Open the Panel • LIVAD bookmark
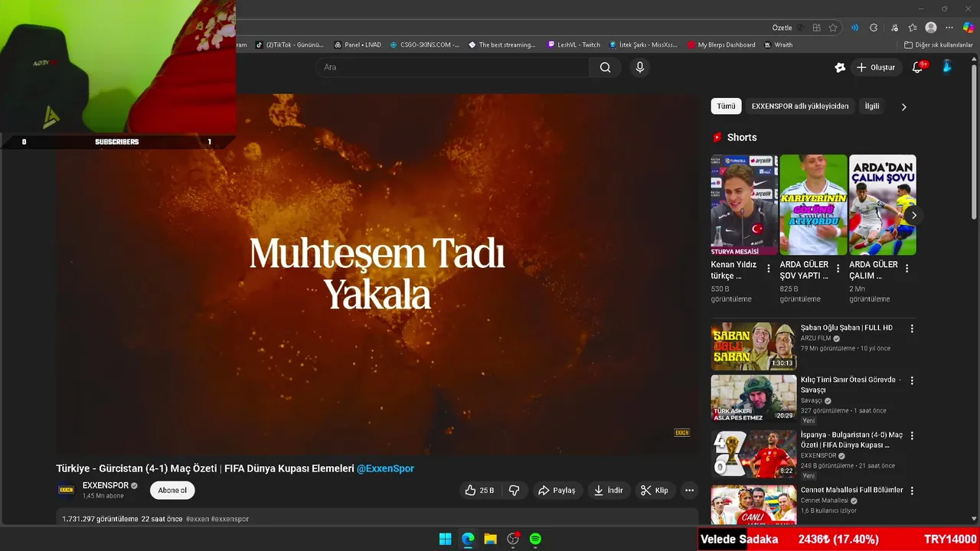980x551 pixels. [x=358, y=45]
